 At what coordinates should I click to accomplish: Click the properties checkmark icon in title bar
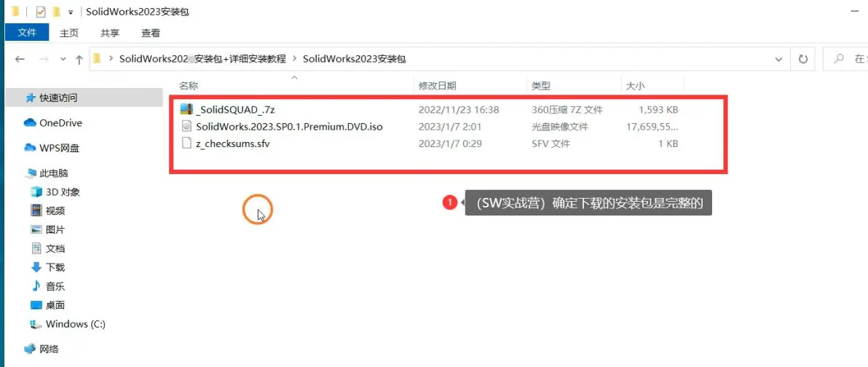40,12
